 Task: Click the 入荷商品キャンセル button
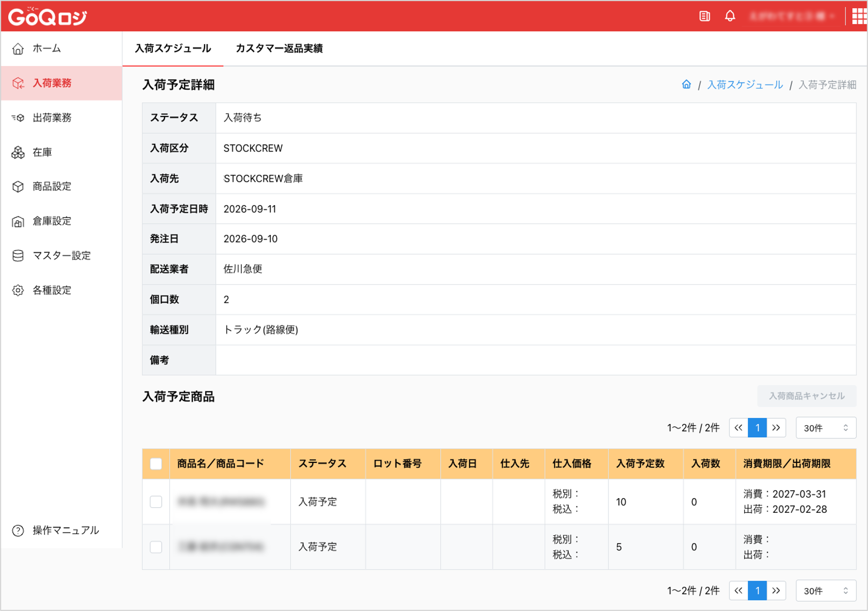(806, 396)
